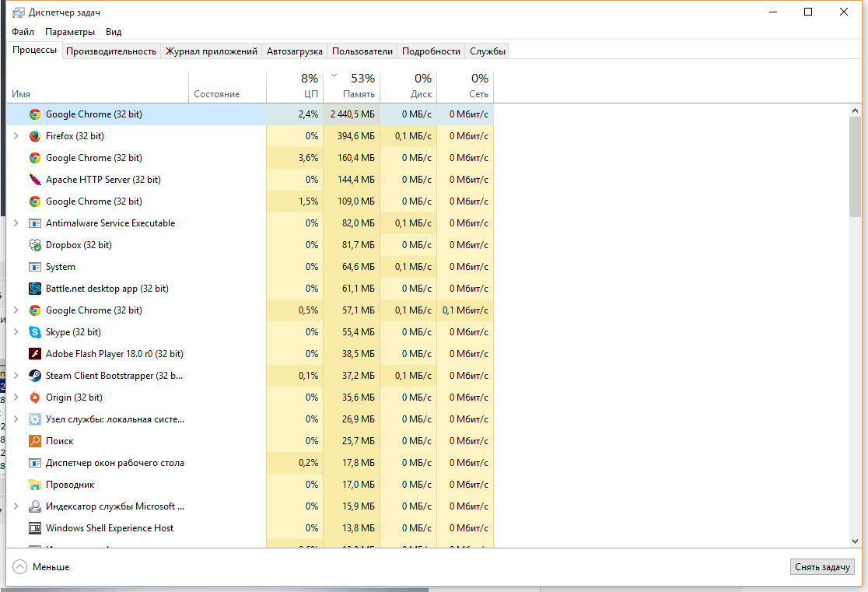Open the Пользователи tab
This screenshot has height=592, width=868.
tap(362, 51)
